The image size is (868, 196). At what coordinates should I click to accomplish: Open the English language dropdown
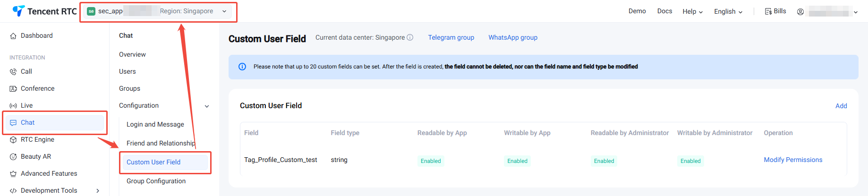tap(728, 12)
